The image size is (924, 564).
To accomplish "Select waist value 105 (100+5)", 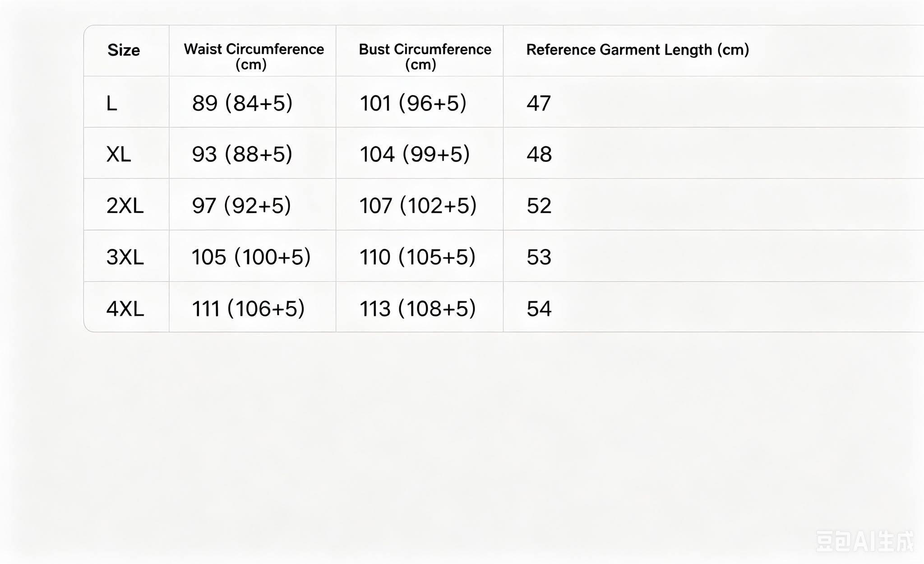I will click(x=251, y=257).
